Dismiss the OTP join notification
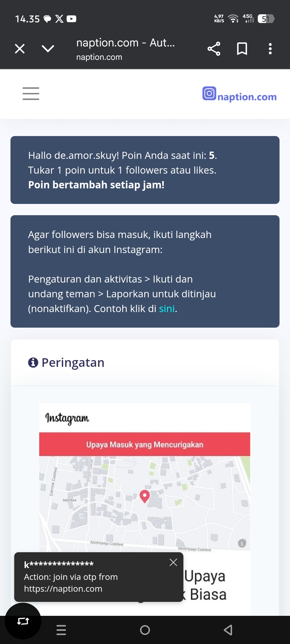This screenshot has width=290, height=644. (x=173, y=562)
